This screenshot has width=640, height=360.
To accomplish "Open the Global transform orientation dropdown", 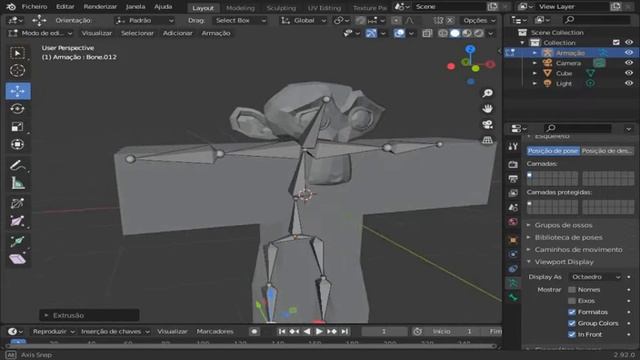I will click(303, 20).
